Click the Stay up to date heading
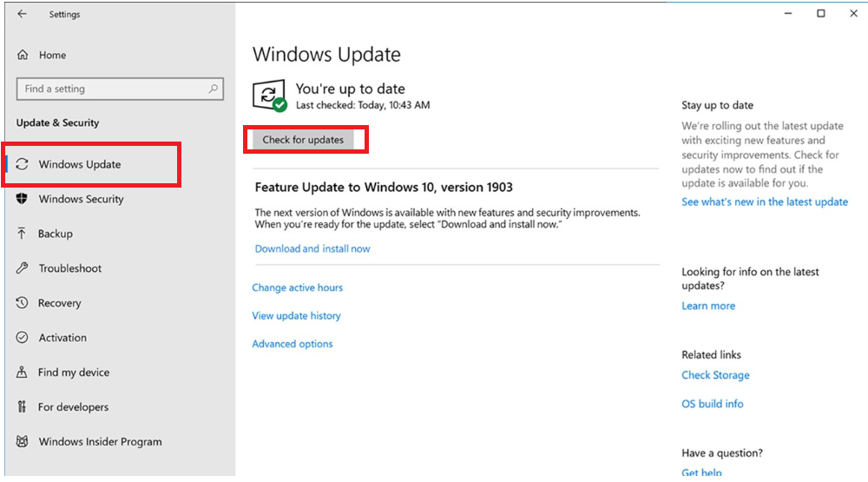868x482 pixels. click(x=717, y=105)
